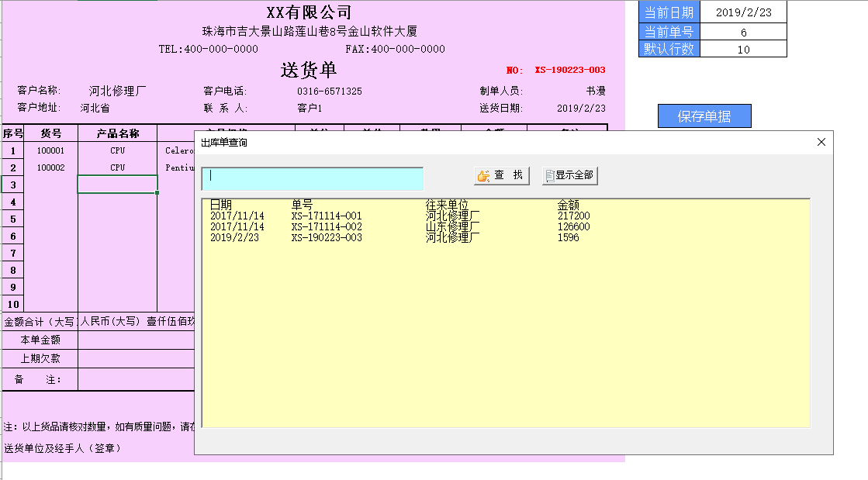Click the 默认行数 value cell showing 10
The image size is (868, 480).
coord(743,49)
